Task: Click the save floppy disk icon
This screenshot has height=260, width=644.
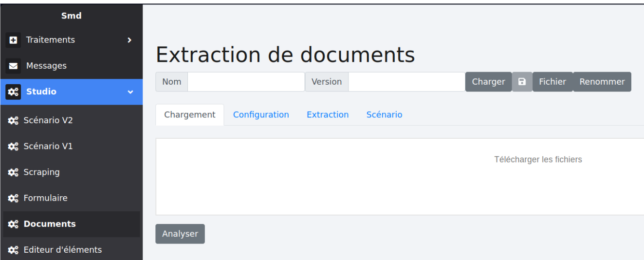Action: click(522, 82)
